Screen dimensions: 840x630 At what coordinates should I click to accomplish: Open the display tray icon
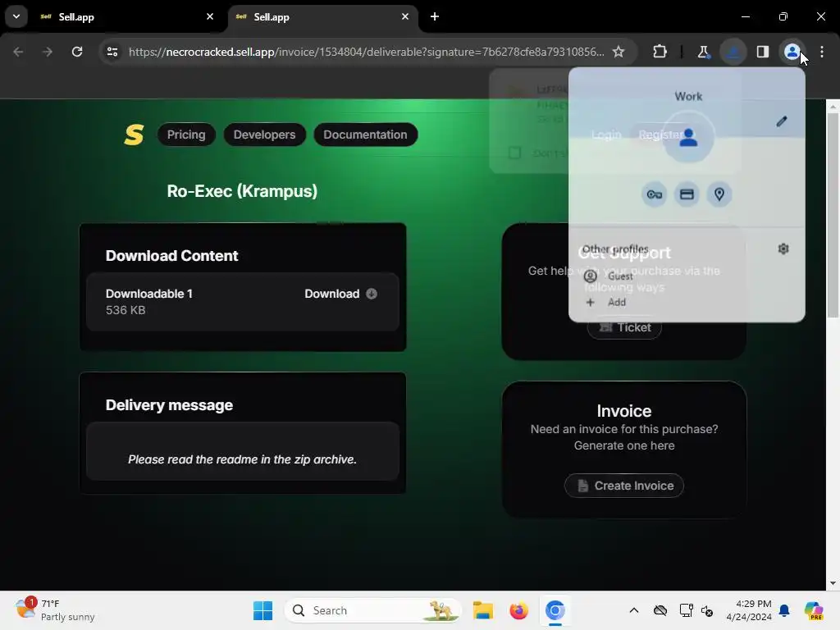pyautogui.click(x=686, y=610)
